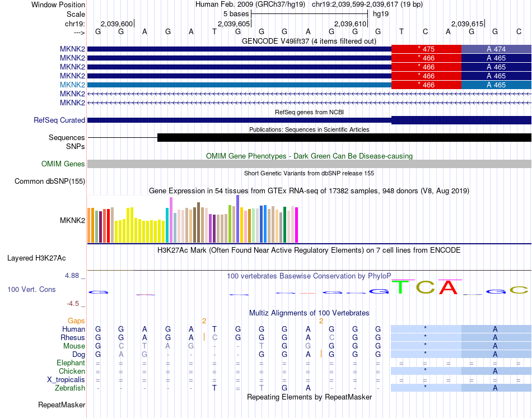Click the Elephant alignment row label

tap(71, 363)
